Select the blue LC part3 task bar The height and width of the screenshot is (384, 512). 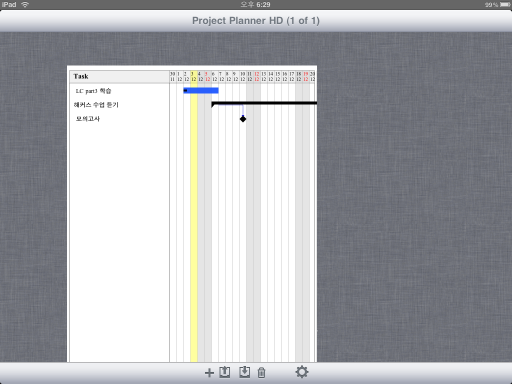[x=201, y=90]
